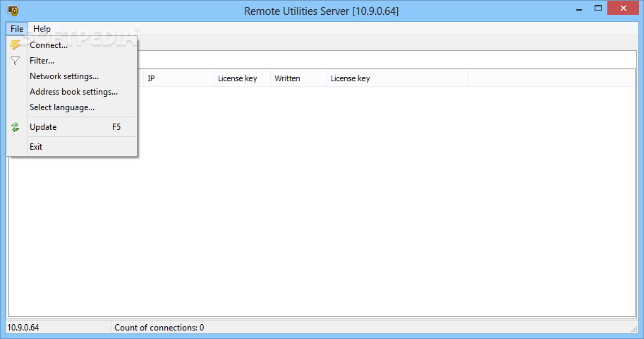Choose Select language... entry

pyautogui.click(x=72, y=107)
